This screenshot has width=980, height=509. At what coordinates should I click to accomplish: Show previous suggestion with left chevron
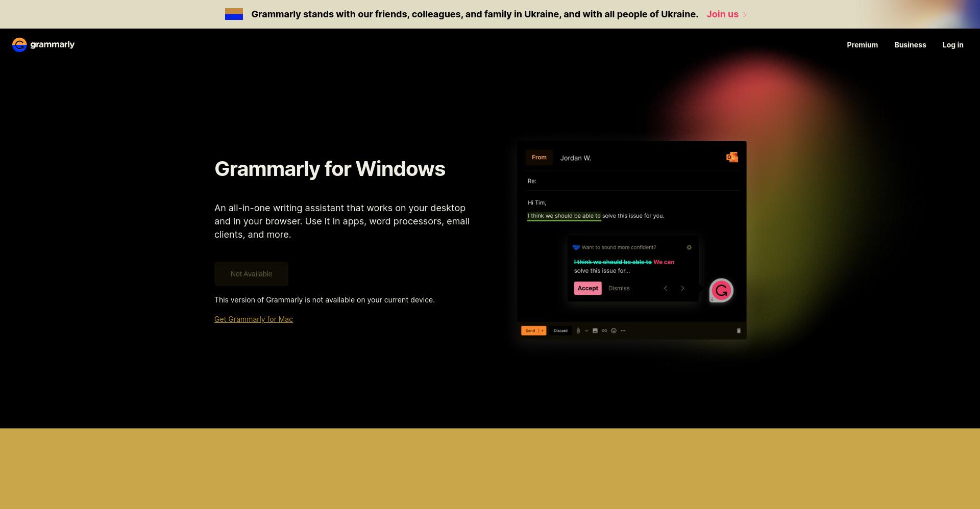[666, 289]
